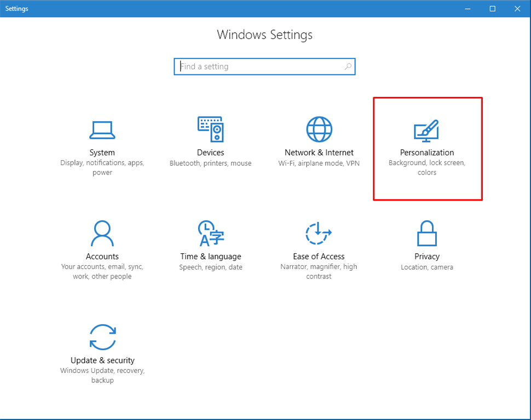Choose the Personalization label
The height and width of the screenshot is (420, 531).
pyautogui.click(x=427, y=153)
